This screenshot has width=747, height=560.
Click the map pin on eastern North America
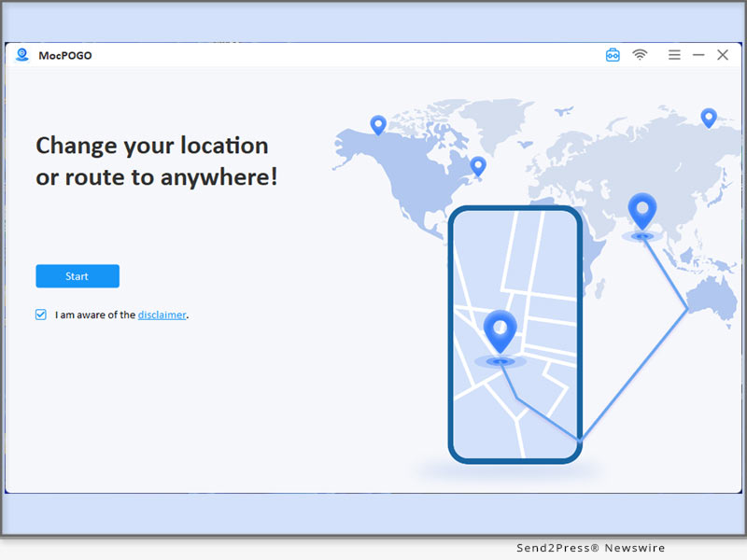478,166
